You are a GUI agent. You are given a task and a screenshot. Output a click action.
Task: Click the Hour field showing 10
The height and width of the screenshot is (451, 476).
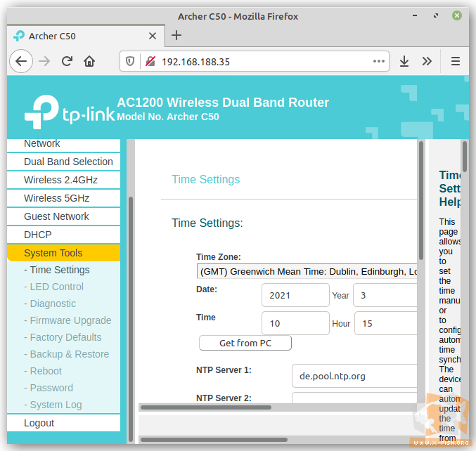pos(295,323)
